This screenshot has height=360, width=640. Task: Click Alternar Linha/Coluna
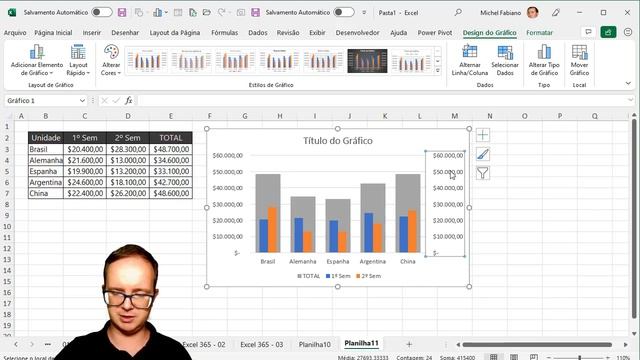coord(469,60)
